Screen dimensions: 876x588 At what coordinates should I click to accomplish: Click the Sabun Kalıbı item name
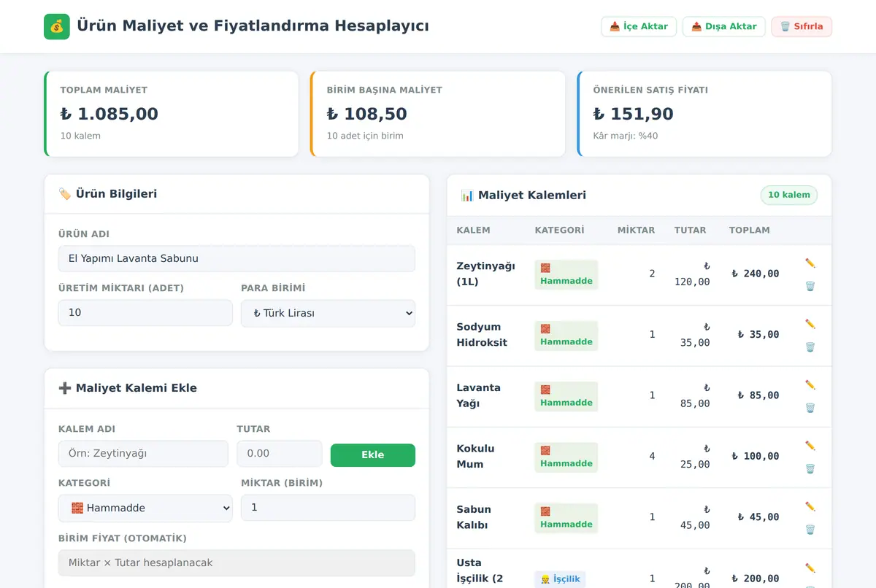[x=474, y=517]
